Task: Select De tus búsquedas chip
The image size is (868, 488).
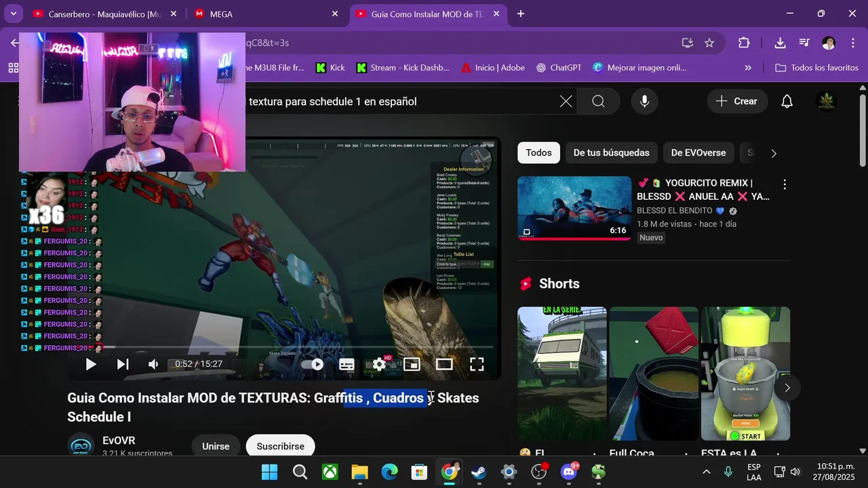Action: (611, 152)
